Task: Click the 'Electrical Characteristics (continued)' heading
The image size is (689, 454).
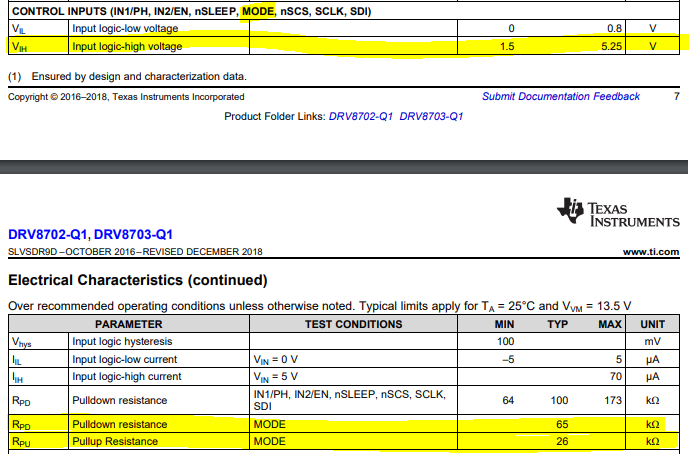Action: pyautogui.click(x=138, y=280)
